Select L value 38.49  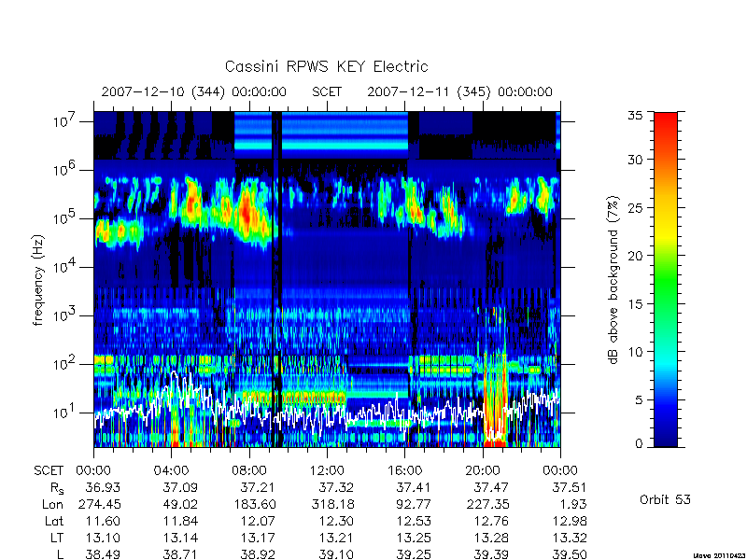pos(103,554)
